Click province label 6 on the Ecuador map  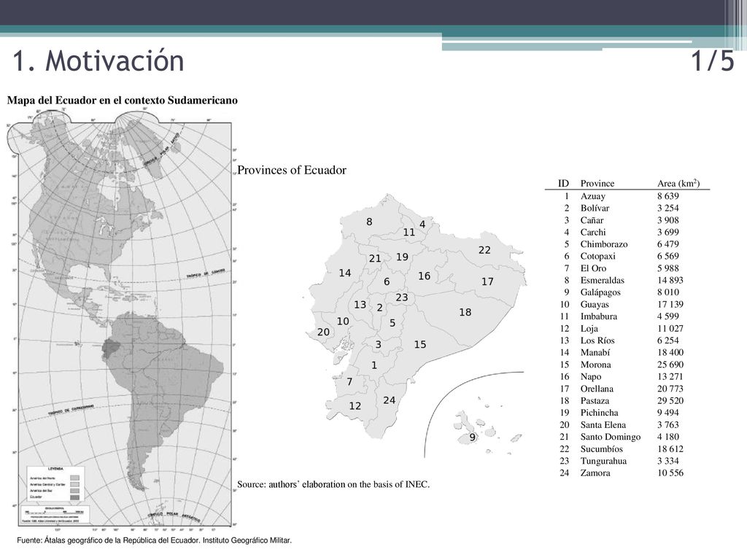(x=387, y=282)
